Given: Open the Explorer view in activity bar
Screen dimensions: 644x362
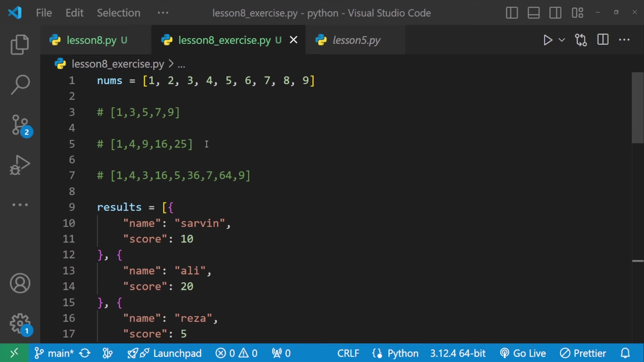Looking at the screenshot, I should (20, 45).
